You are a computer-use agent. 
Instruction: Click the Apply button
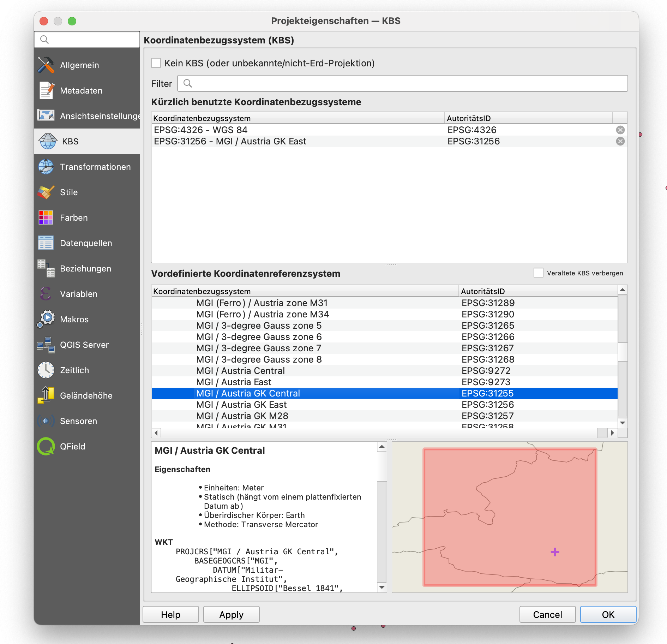click(x=232, y=614)
